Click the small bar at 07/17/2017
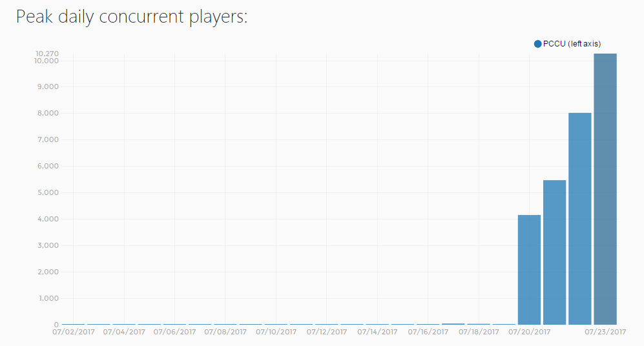This screenshot has height=346, width=644. coord(453,324)
